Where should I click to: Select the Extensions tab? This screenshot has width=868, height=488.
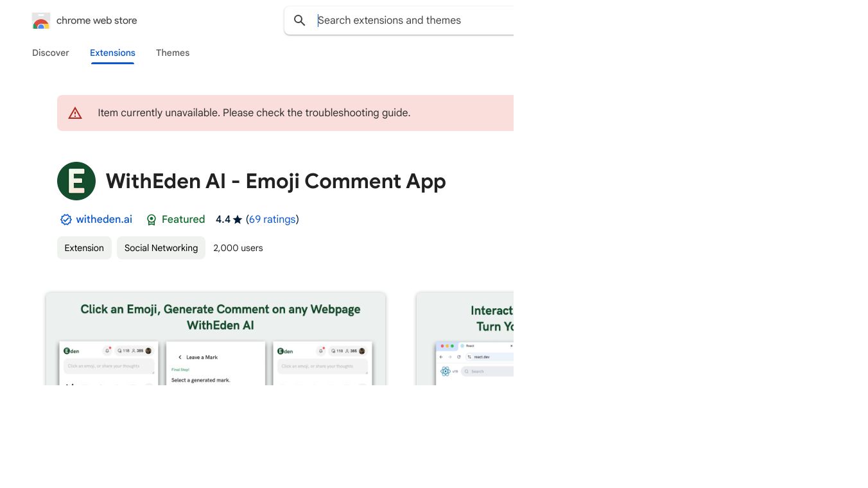112,53
